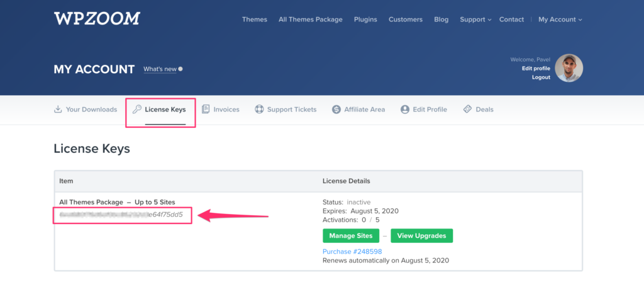Click the Deals tag icon
Image resolution: width=644 pixels, height=294 pixels.
coord(467,109)
